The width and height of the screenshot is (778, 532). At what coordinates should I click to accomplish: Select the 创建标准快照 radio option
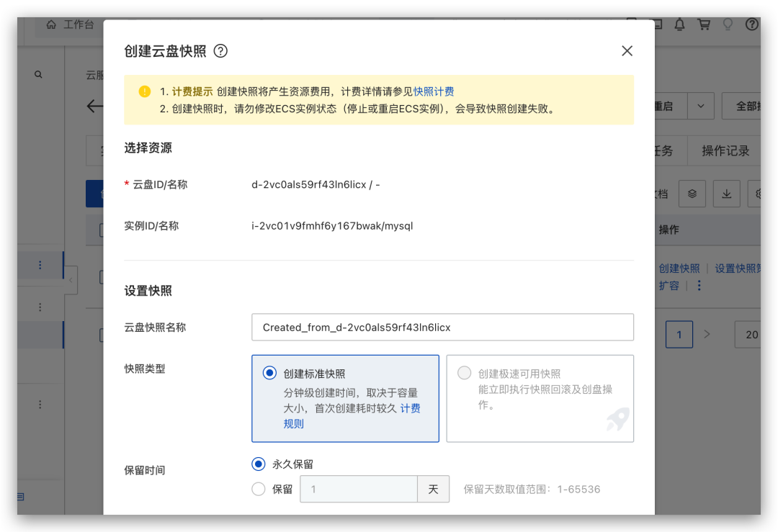coord(270,373)
